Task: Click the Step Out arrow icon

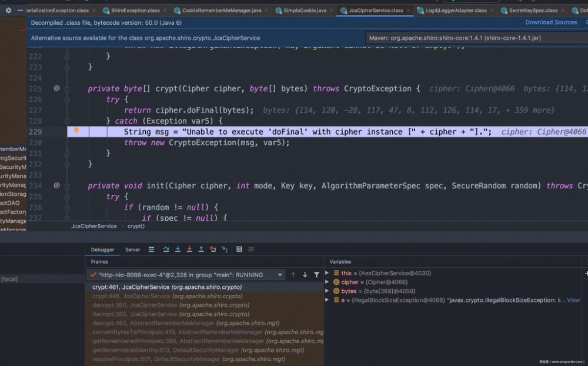Action: click(x=201, y=249)
